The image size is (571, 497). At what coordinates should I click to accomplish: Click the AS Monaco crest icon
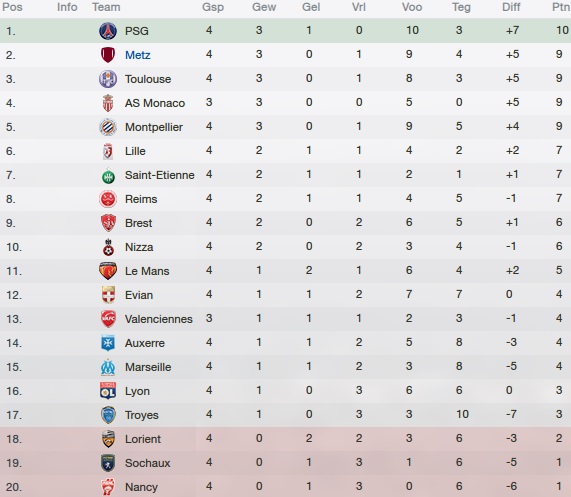[x=108, y=103]
